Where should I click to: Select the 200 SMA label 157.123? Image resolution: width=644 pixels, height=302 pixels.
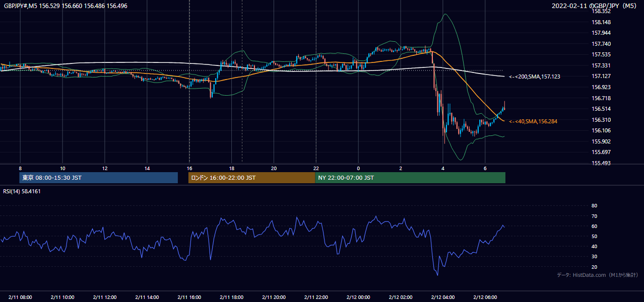coord(534,77)
